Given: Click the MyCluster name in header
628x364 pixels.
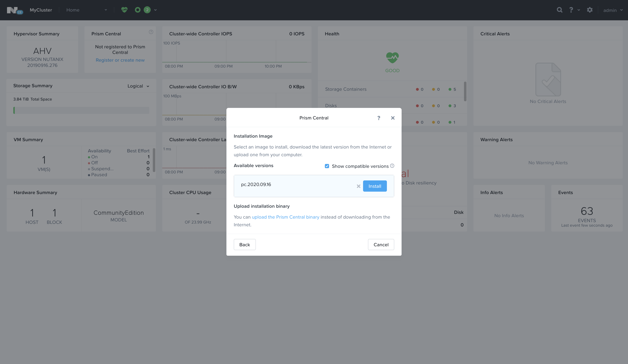Looking at the screenshot, I should [41, 10].
